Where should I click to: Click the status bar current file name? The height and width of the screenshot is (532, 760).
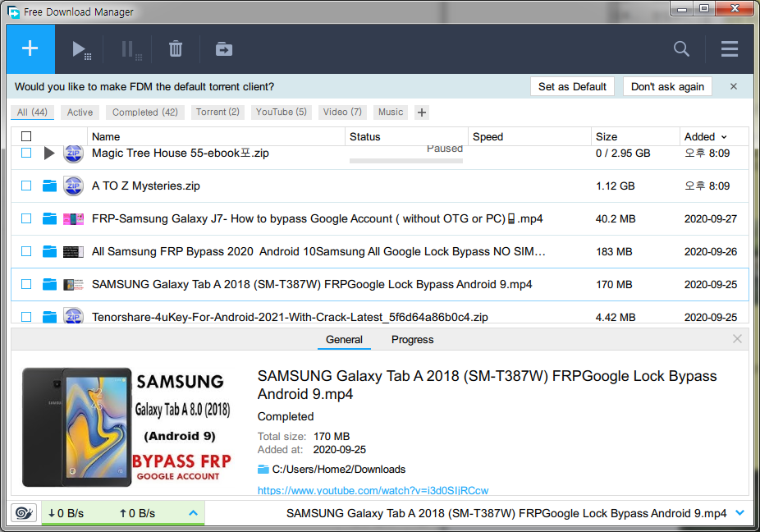[x=506, y=513]
